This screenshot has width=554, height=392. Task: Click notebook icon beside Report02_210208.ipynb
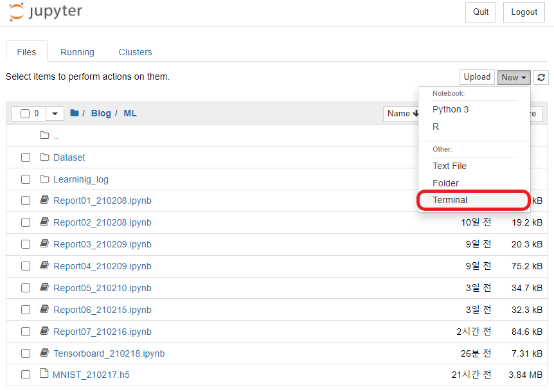[x=44, y=222]
